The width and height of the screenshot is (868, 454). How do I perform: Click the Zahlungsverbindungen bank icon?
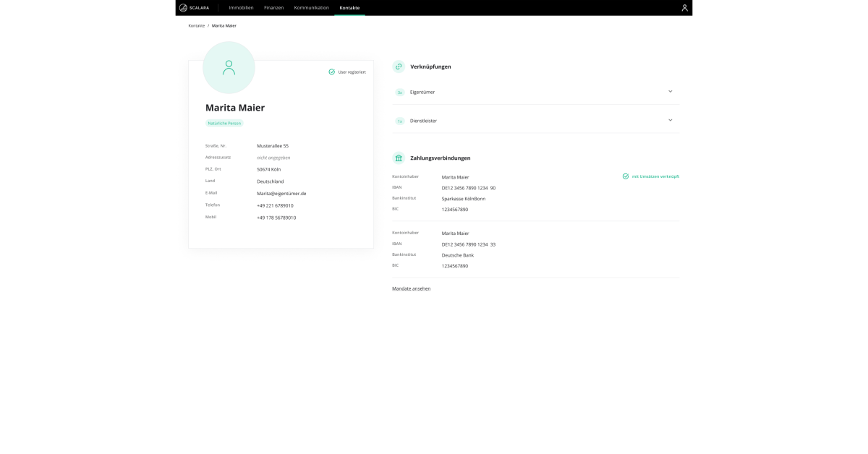click(x=399, y=158)
